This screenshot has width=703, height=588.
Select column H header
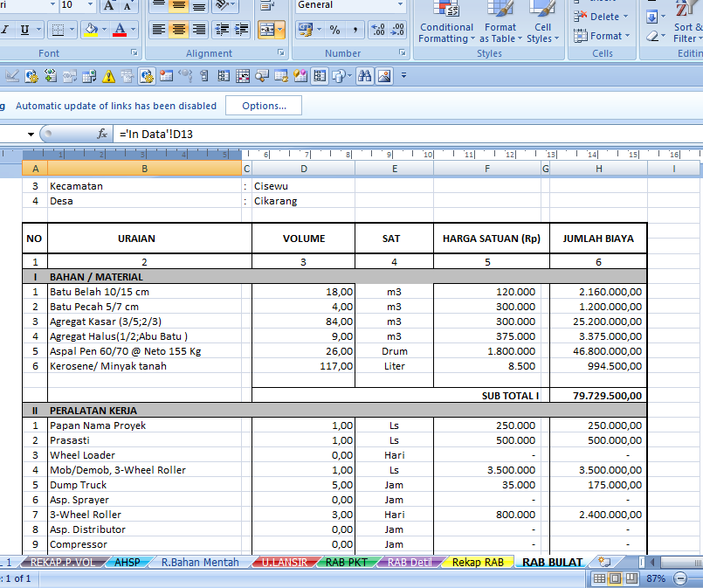point(598,169)
